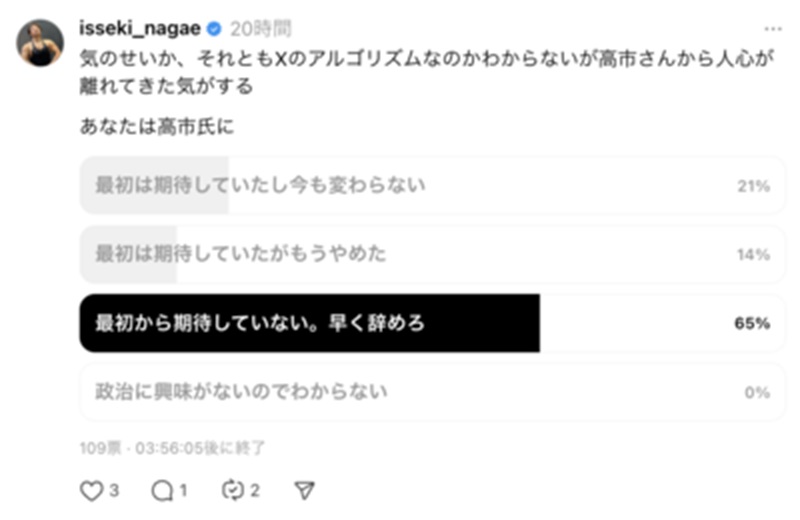Like the post with the heart icon
This screenshot has width=800, height=520.
[92, 491]
